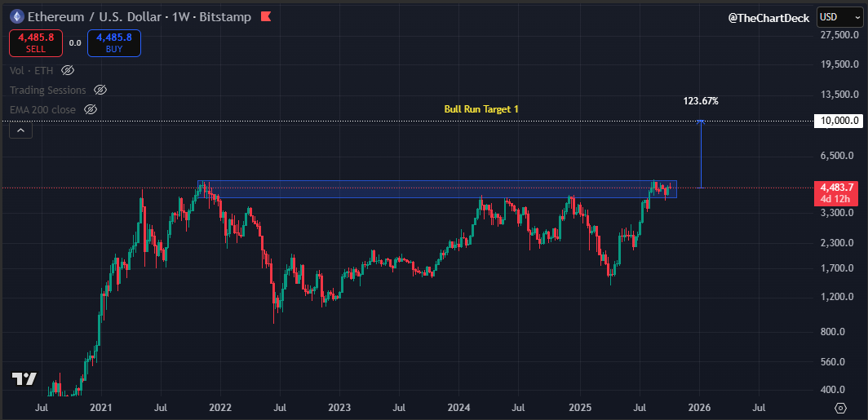Open the USD currency dropdown
The height and width of the screenshot is (420, 868).
pyautogui.click(x=839, y=17)
